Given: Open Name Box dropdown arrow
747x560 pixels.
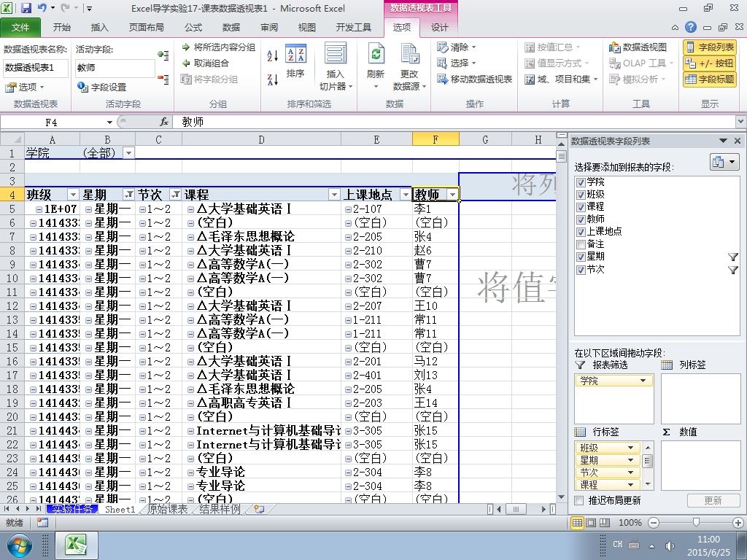Looking at the screenshot, I should [109, 122].
